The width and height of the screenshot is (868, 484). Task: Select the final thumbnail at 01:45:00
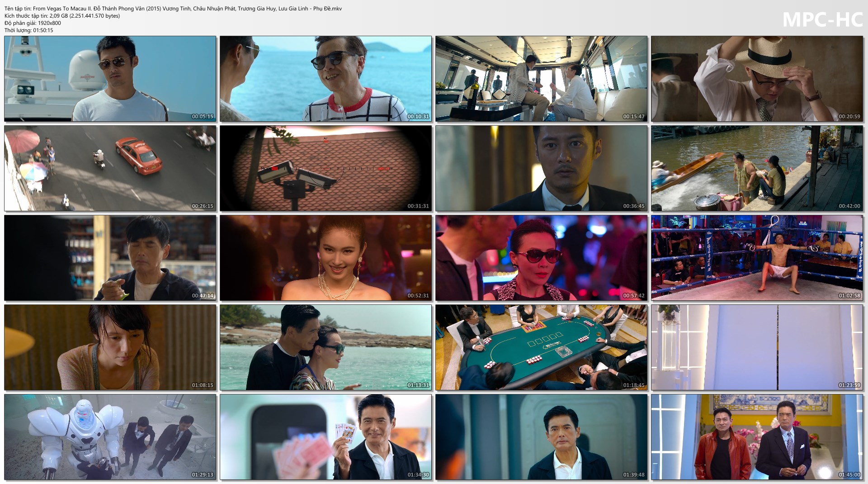click(x=757, y=437)
